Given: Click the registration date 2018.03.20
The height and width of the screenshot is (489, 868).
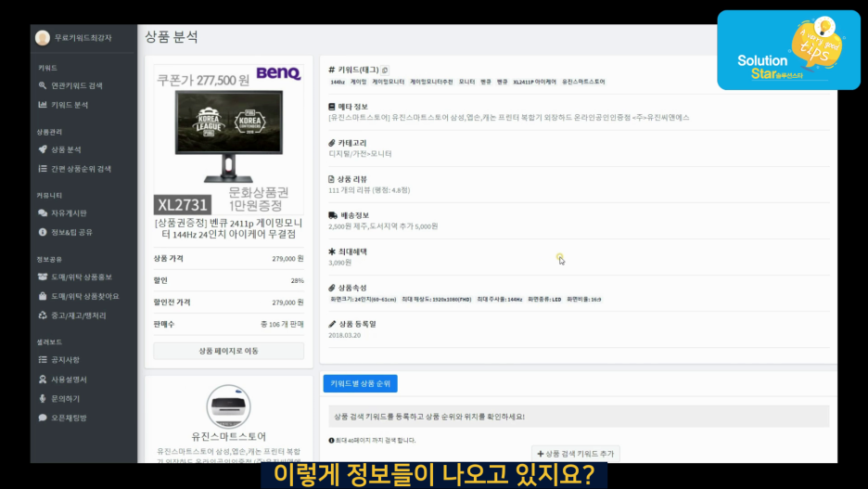Looking at the screenshot, I should click(x=344, y=336).
